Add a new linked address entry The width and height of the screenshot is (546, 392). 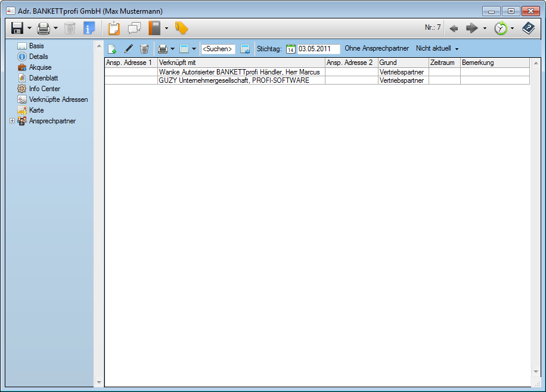[111, 49]
